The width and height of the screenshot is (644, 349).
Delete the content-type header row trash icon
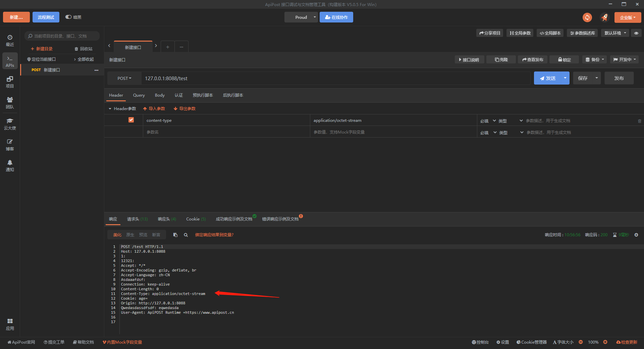[x=639, y=121]
